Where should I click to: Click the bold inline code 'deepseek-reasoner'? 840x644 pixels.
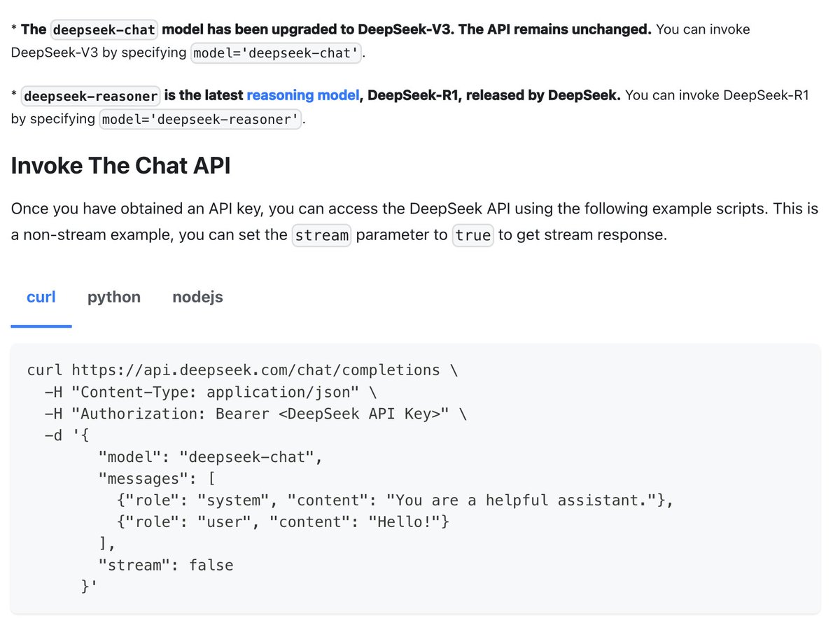click(91, 95)
